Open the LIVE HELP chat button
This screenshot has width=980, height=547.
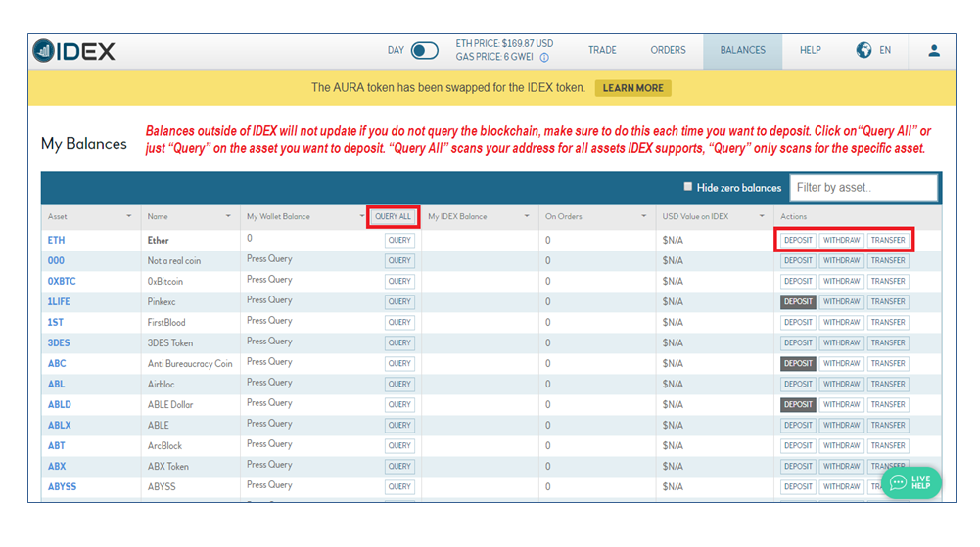click(911, 482)
